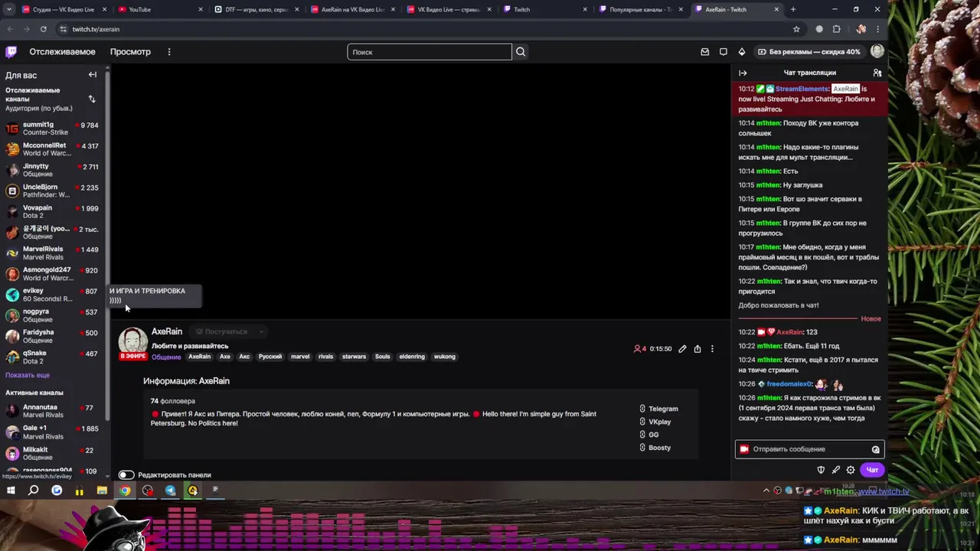Collapse the Для вас sidebar
Viewport: 980px width, 551px height.
tap(93, 75)
